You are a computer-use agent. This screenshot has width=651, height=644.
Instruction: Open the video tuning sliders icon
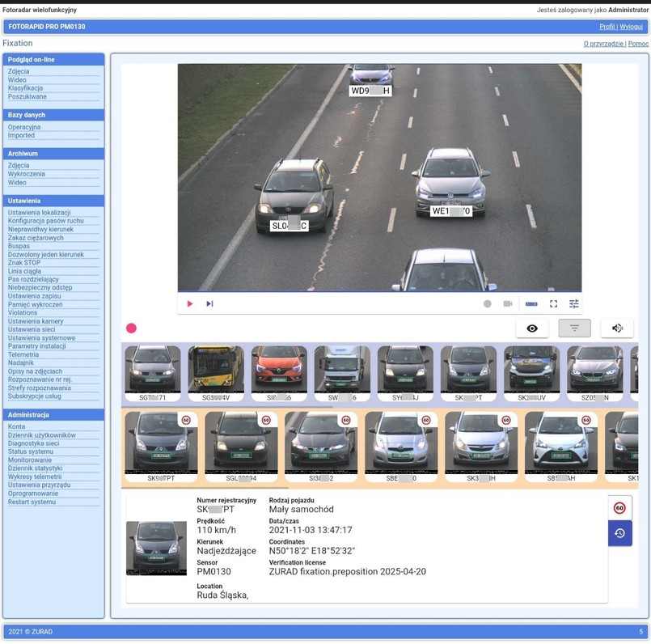coord(574,304)
